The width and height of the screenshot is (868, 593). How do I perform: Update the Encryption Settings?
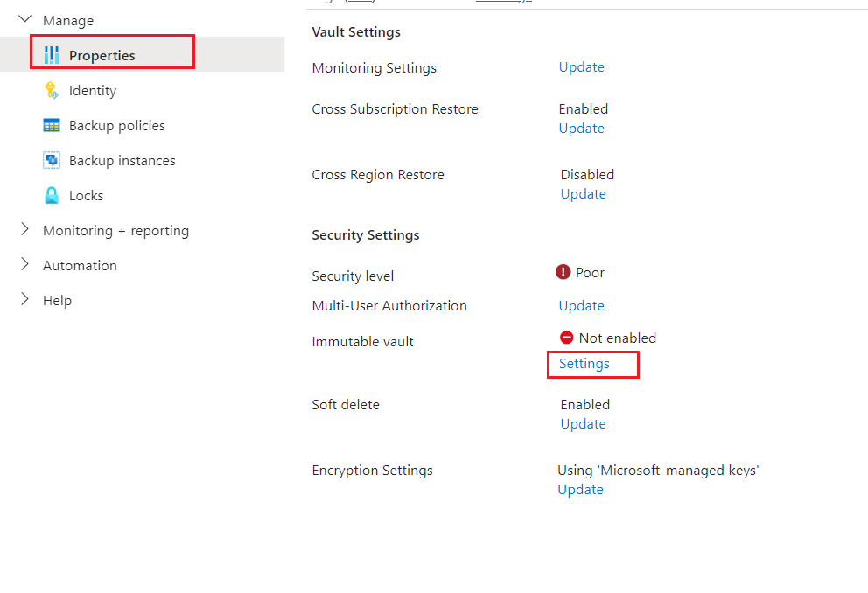(x=581, y=490)
